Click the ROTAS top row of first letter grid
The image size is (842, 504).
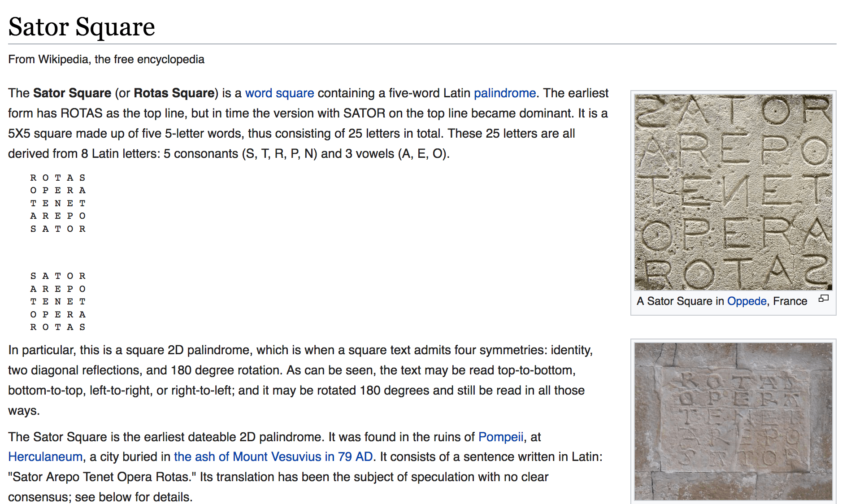(58, 178)
